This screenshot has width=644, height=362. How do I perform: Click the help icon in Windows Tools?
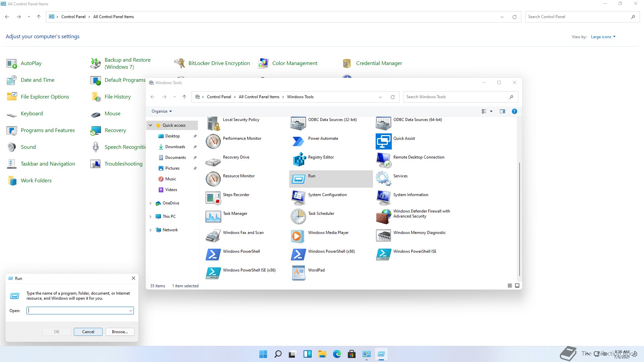[x=514, y=111]
